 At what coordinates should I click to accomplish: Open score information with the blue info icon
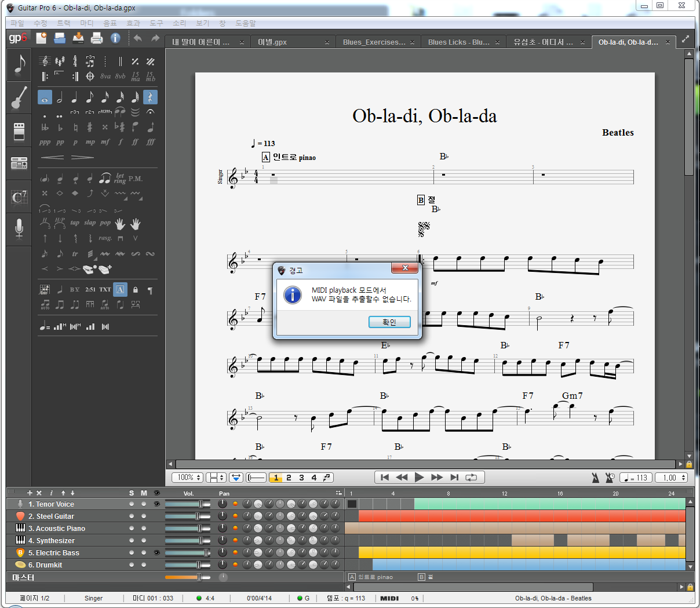115,38
